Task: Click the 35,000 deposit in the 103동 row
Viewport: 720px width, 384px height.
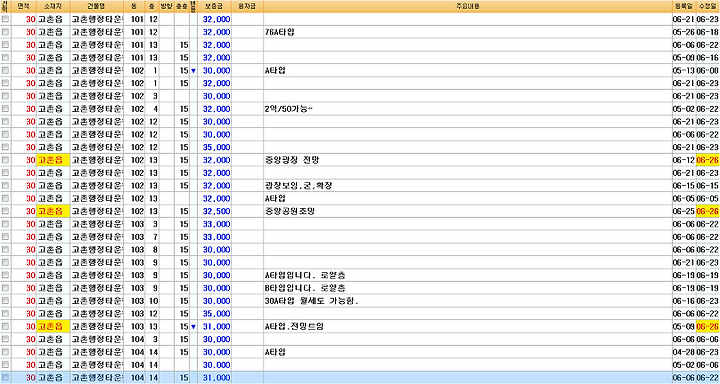Action: (x=217, y=314)
